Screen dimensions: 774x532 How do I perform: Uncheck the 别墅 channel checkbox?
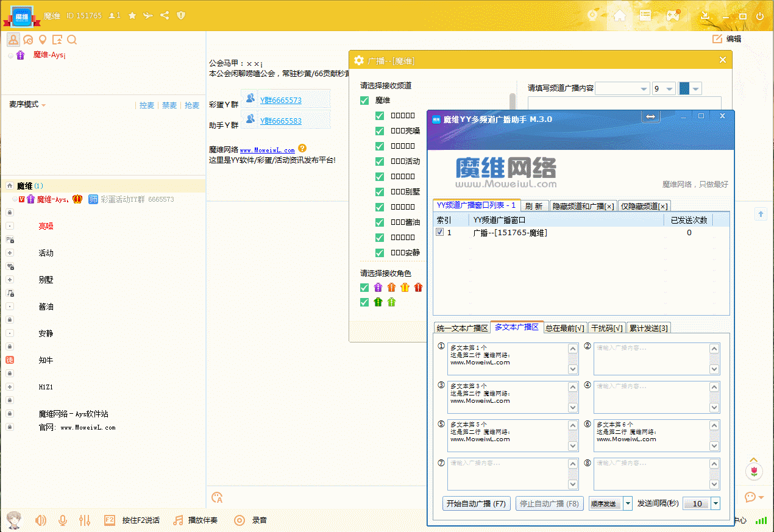click(380, 192)
